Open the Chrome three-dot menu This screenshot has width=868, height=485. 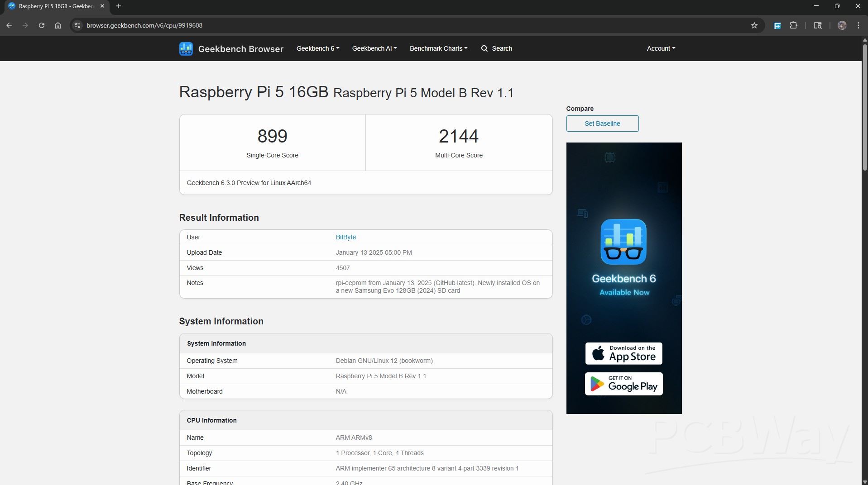[858, 25]
